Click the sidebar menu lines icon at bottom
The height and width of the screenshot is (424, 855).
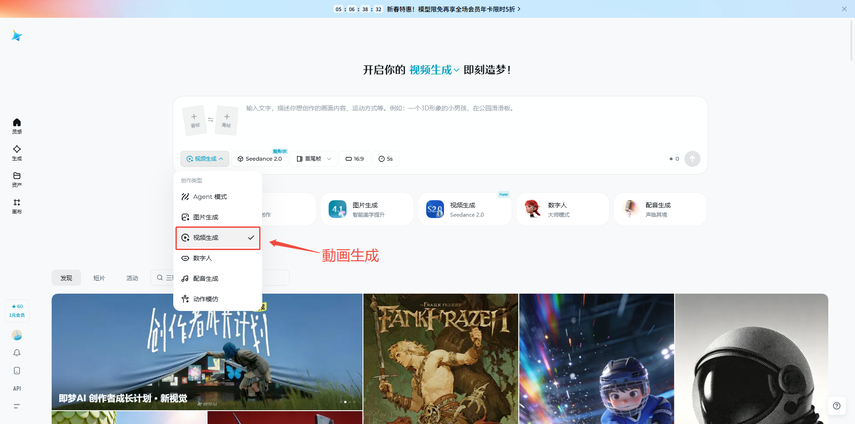point(17,406)
